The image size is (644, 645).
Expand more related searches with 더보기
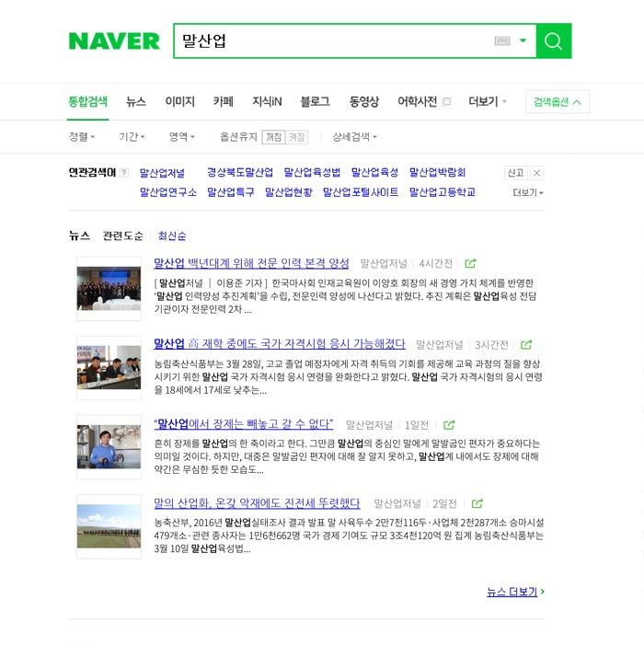[x=528, y=192]
